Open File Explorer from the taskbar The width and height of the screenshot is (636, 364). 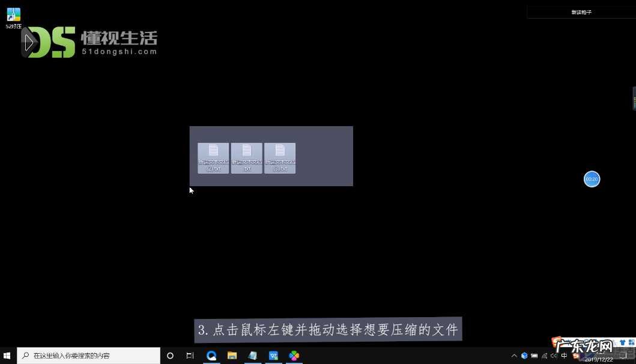click(x=232, y=355)
